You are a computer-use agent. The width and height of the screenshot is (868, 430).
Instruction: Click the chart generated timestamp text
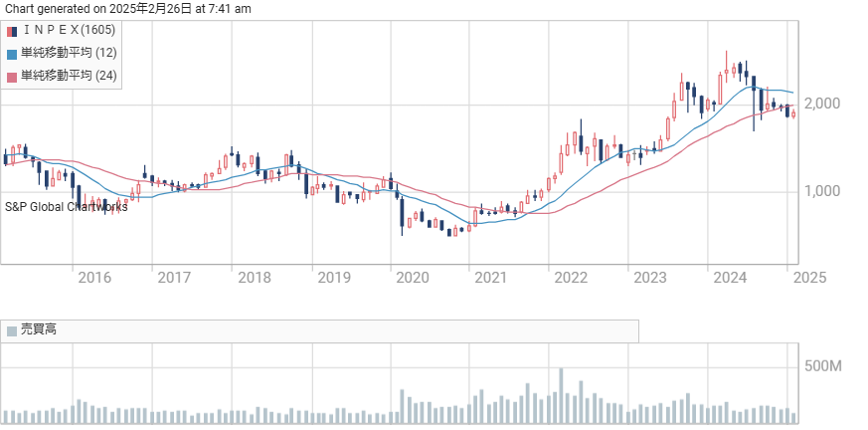coord(128,8)
